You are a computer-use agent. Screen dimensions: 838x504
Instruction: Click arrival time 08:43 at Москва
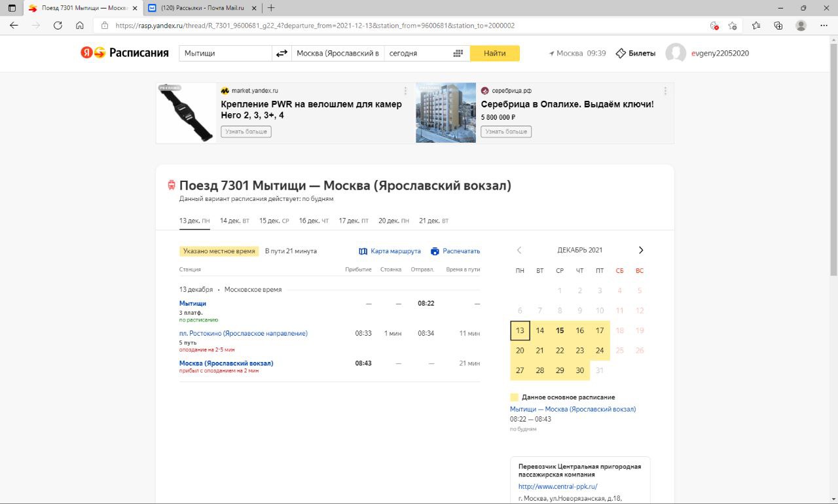(x=363, y=363)
